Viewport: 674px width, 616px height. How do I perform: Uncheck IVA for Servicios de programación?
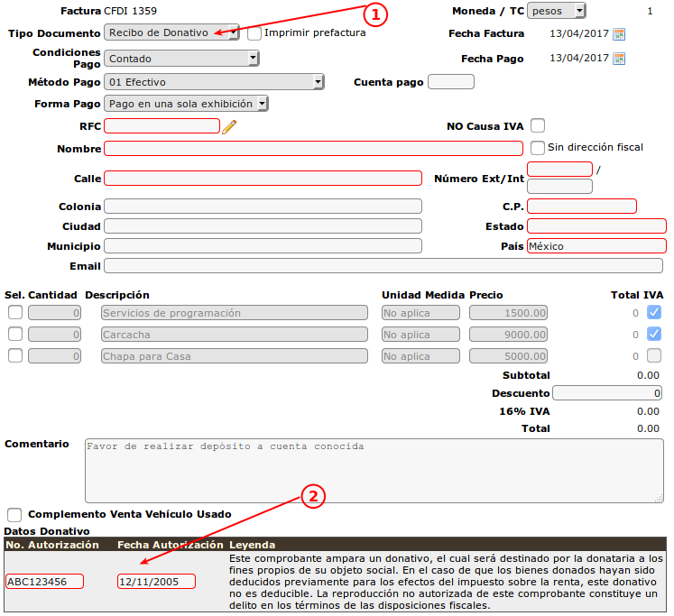click(x=654, y=312)
